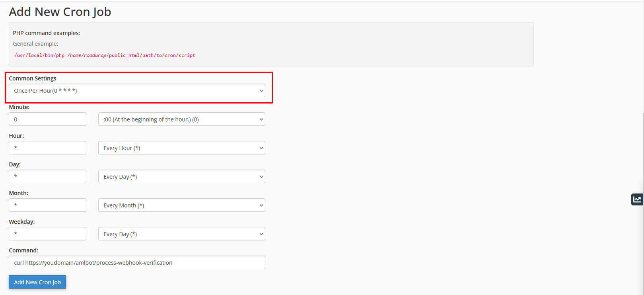The image size is (644, 295).
Task: Click the Hour text field
Action: click(x=47, y=148)
